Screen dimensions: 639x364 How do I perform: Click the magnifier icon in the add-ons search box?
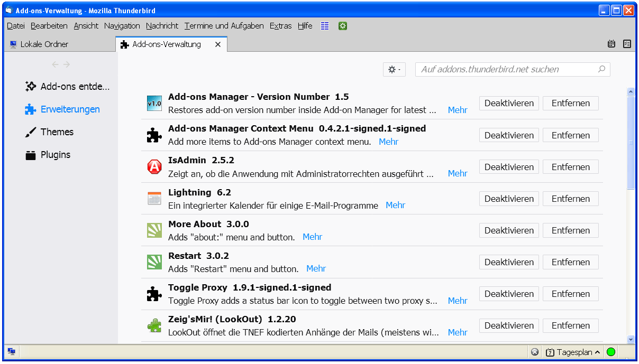(601, 69)
